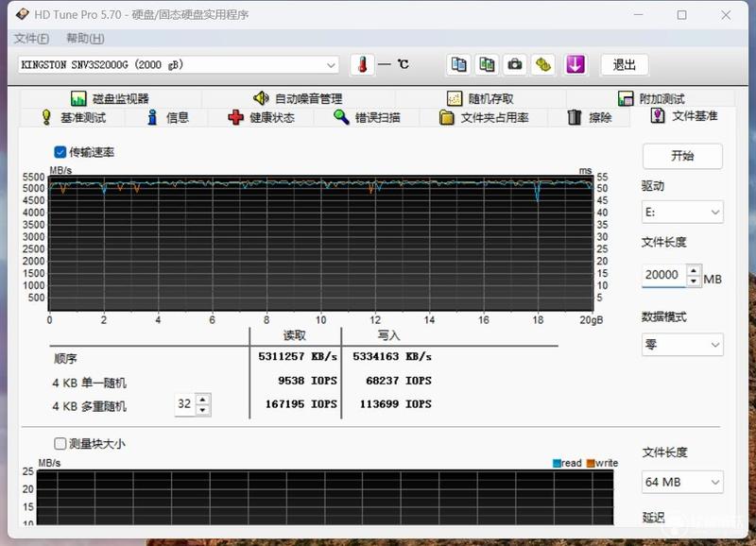The width and height of the screenshot is (756, 546).
Task: Open the 64 MB file length dropdown
Action: 682,482
